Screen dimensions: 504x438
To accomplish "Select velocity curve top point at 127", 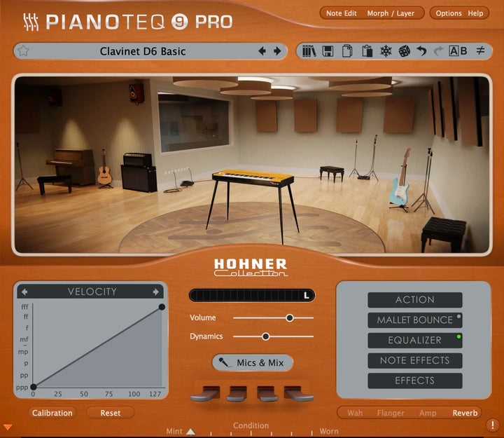I will [162, 307].
